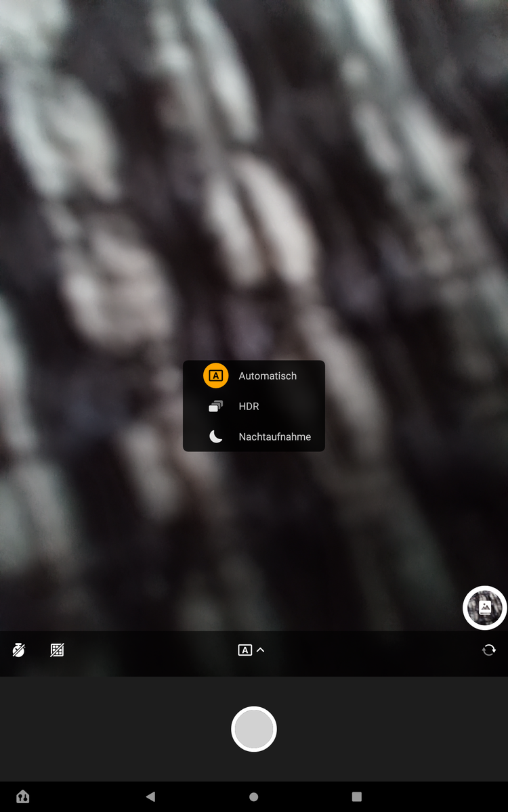Tap the crescent moon night icon

(216, 436)
